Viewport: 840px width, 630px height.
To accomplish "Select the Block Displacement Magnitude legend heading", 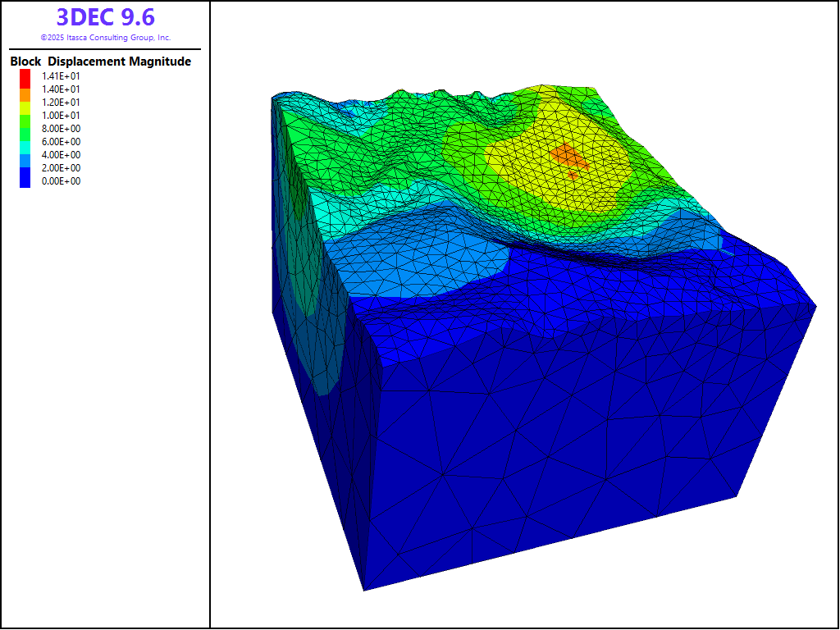I will 100,62.
